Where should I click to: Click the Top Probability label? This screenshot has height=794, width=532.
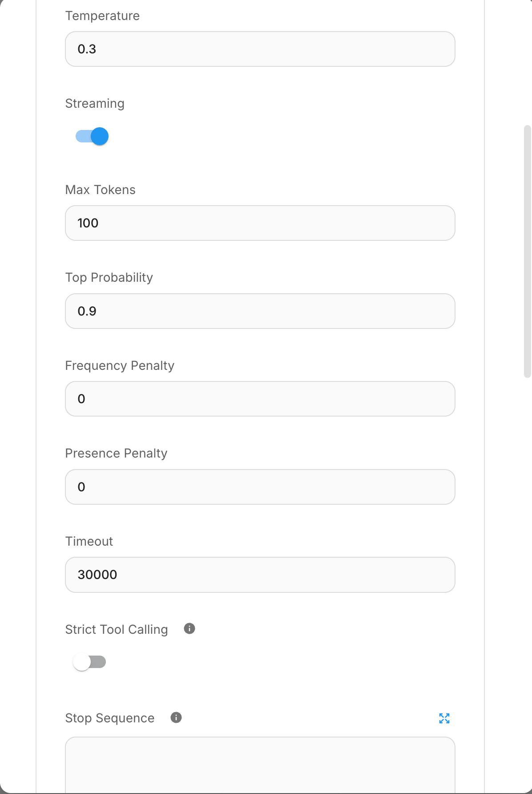[109, 278]
